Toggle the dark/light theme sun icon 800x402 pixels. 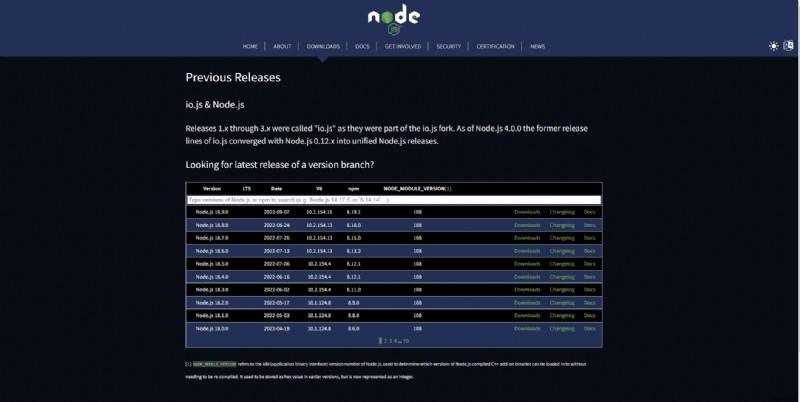click(x=773, y=46)
